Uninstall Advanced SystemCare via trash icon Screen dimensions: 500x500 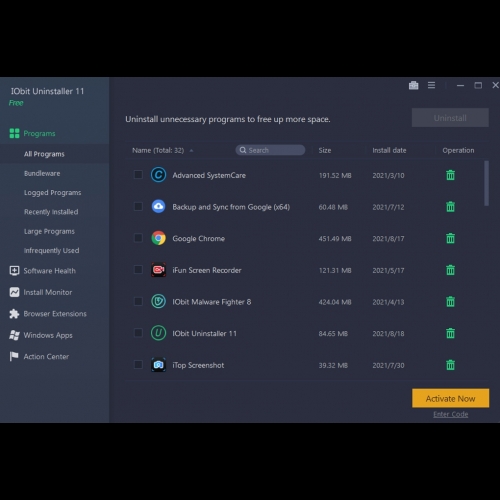click(x=450, y=175)
